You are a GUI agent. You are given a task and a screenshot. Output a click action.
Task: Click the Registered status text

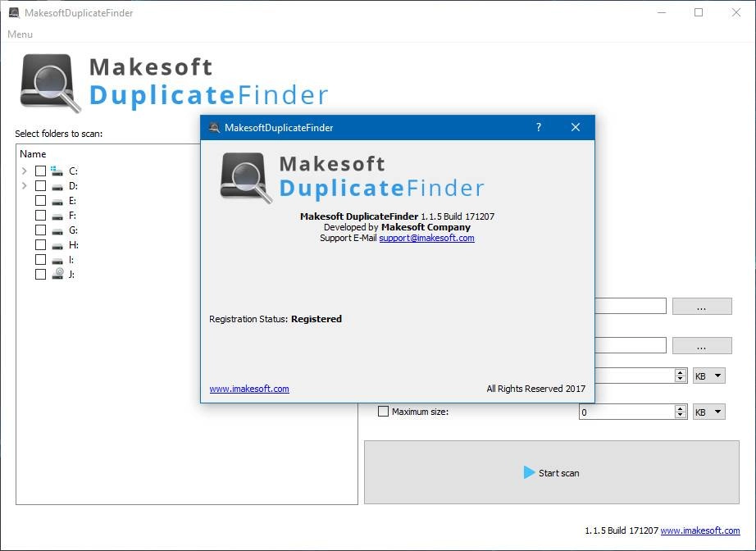point(317,319)
